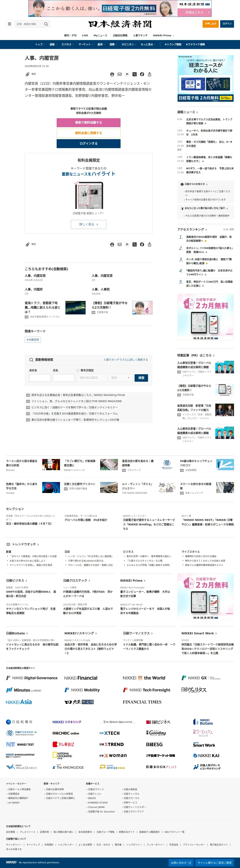Open the 日経xwoman logo link

click(x=113, y=755)
